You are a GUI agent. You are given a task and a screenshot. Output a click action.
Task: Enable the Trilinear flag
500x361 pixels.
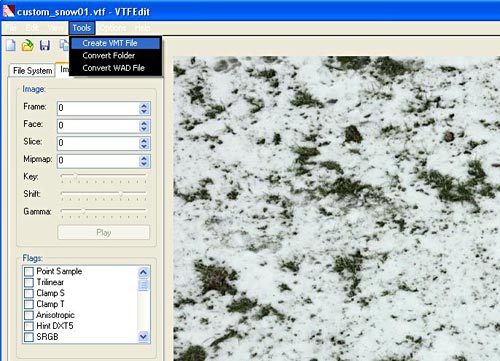tap(29, 282)
